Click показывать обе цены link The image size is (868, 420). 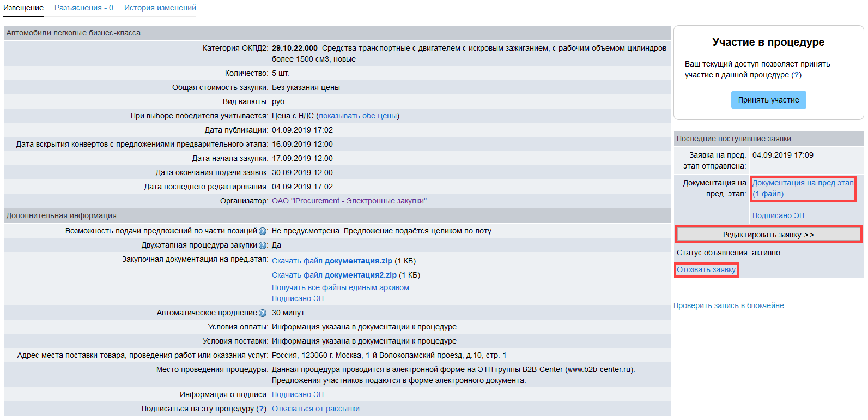[357, 116]
